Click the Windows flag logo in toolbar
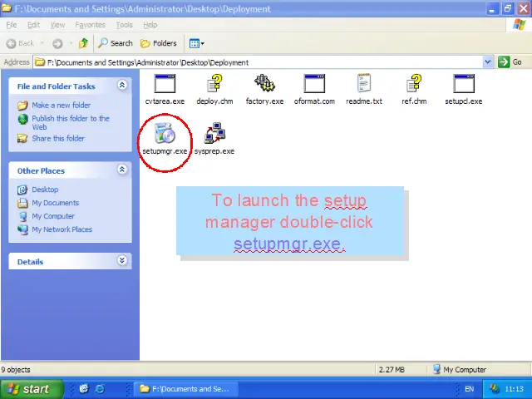The image size is (532, 399). (519, 25)
